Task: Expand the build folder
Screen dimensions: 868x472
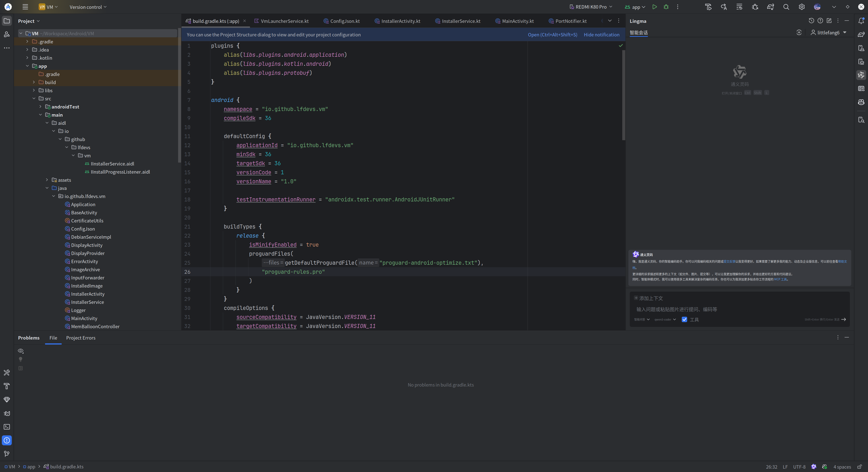Action: [34, 82]
